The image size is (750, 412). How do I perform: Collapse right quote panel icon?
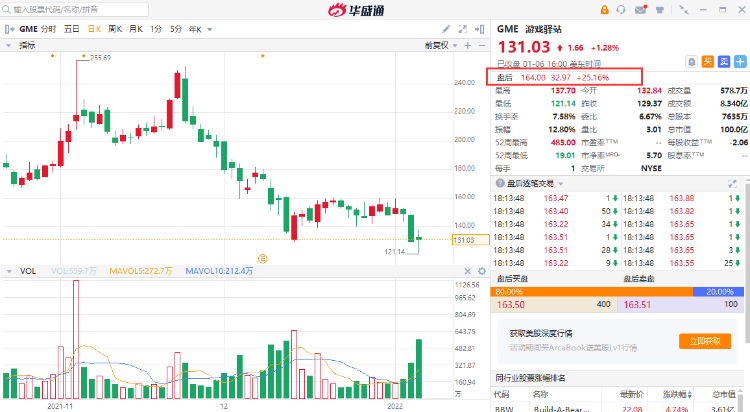(479, 29)
